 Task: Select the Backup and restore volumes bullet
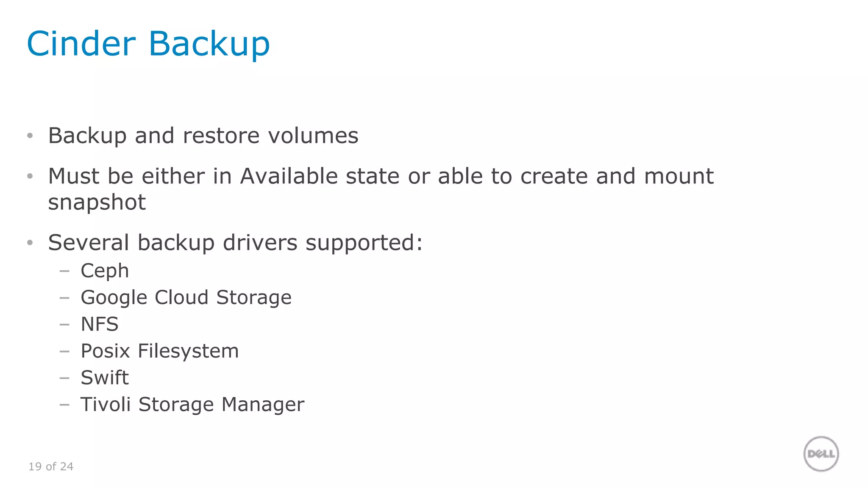[x=203, y=136]
